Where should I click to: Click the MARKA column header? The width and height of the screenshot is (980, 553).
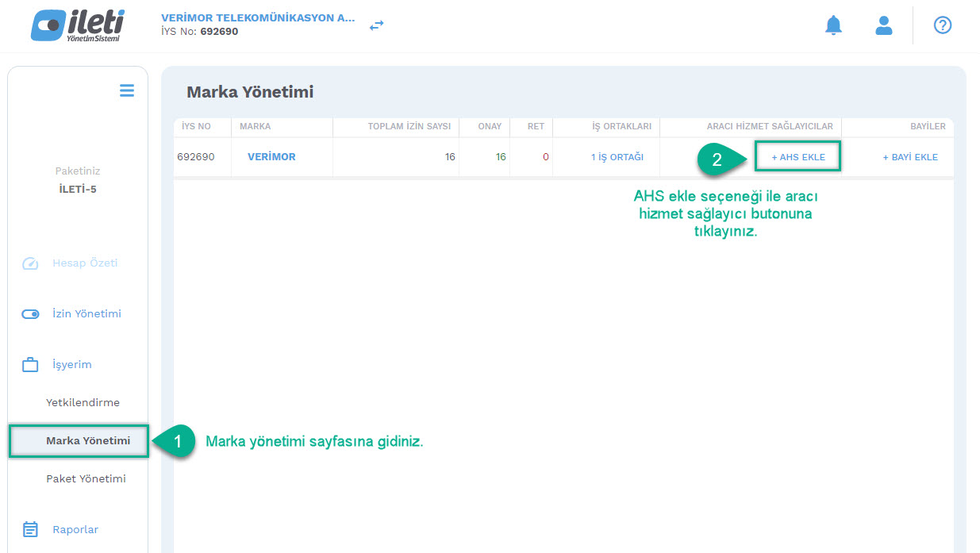point(255,126)
